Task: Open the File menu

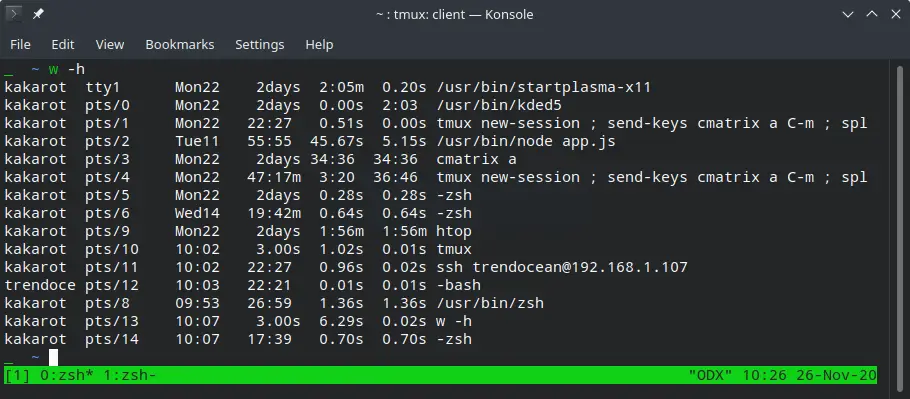Action: coord(20,45)
